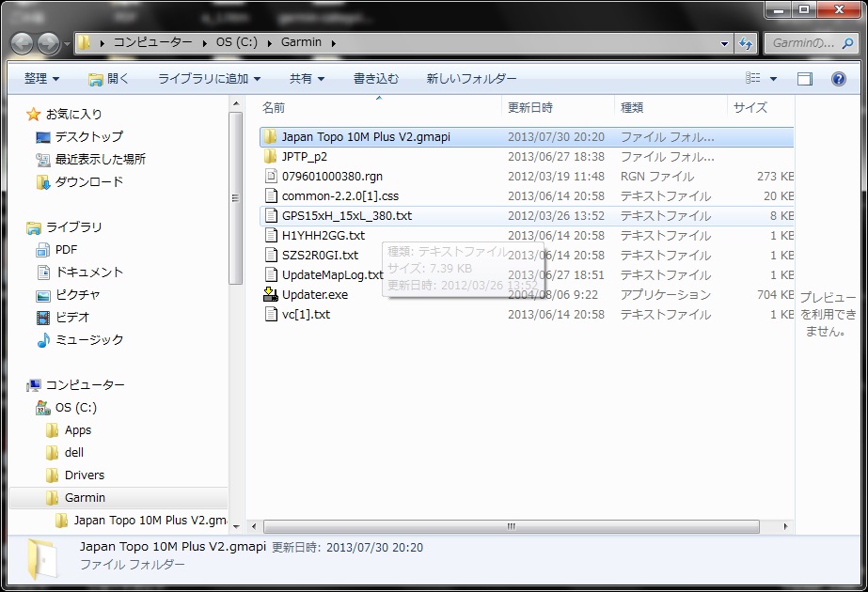Expand the arrow after OS (C:) in breadcrumb

[270, 43]
